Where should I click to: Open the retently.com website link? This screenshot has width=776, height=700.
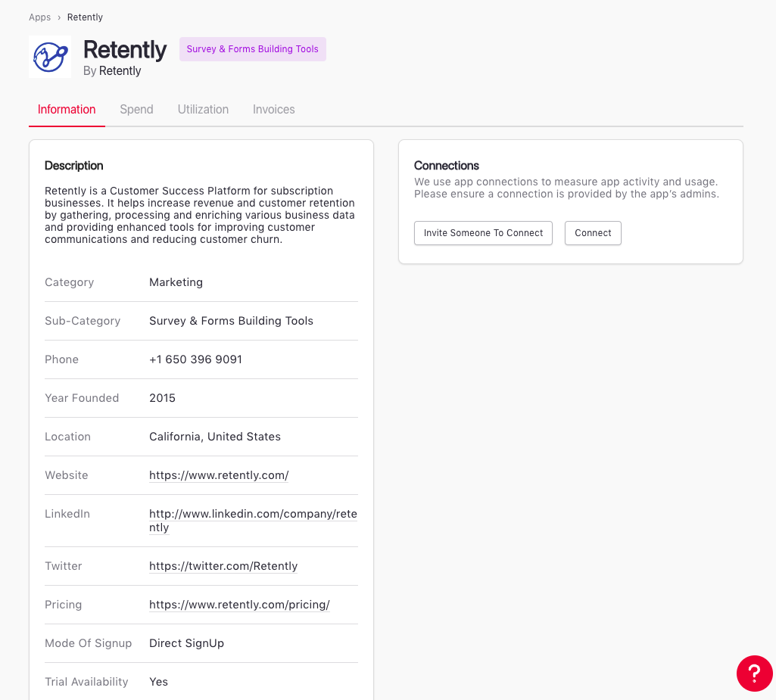(x=219, y=475)
